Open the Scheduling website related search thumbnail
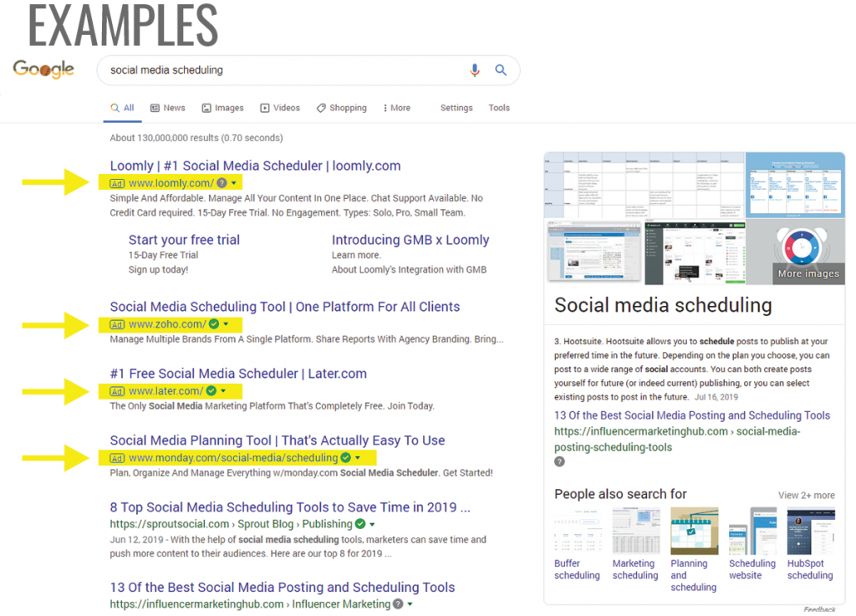The image size is (856, 616). click(x=752, y=531)
